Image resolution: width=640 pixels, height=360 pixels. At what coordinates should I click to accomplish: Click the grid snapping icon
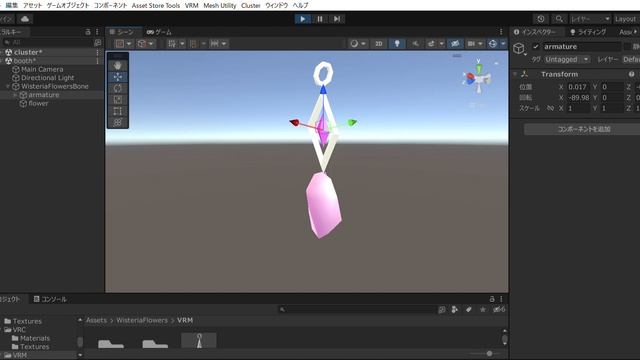coord(172,44)
